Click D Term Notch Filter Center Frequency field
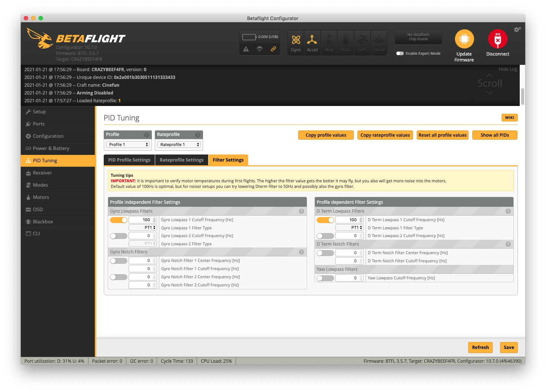 (x=349, y=253)
